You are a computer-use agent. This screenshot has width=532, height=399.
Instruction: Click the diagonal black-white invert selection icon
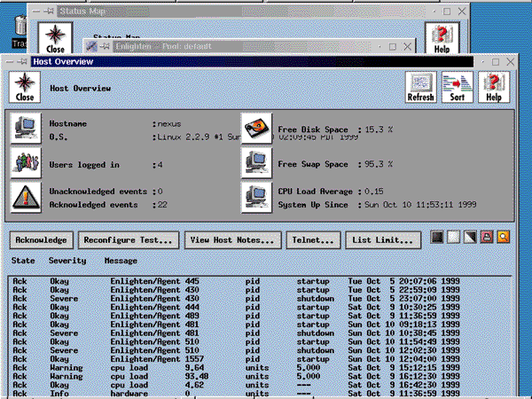coord(470,237)
